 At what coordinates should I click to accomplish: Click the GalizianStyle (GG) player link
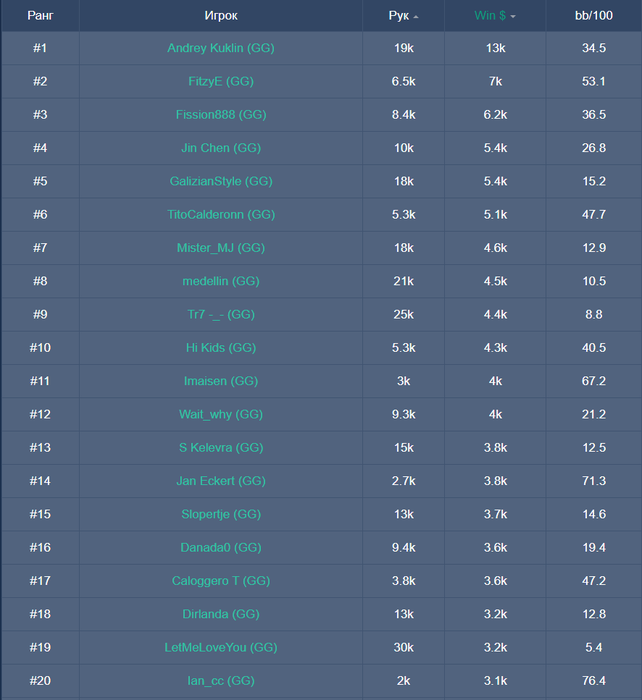[x=221, y=181]
